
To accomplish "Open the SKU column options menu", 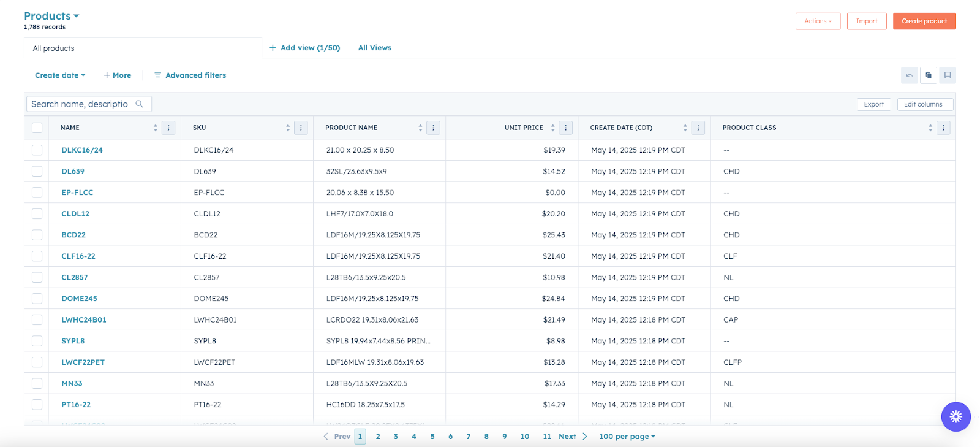I will click(x=301, y=128).
